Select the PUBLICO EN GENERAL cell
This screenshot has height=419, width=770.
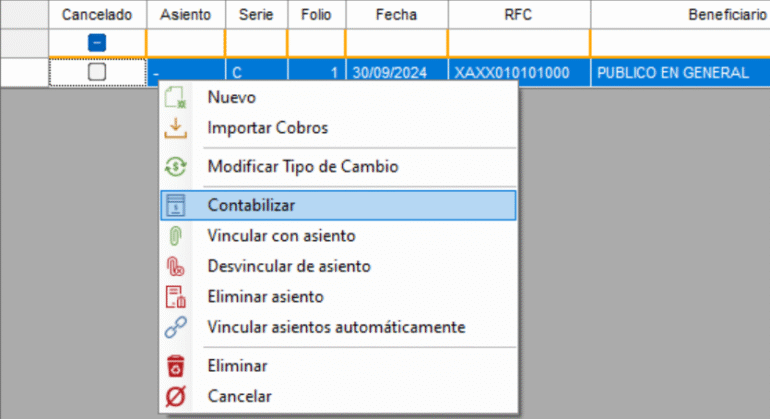[x=671, y=73]
